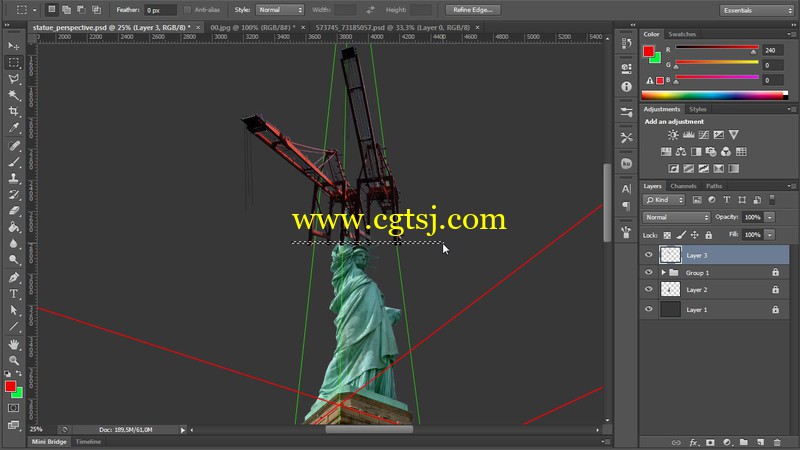Screen dimensions: 800x450
Task: Click the G green color slider
Action: (x=717, y=62)
